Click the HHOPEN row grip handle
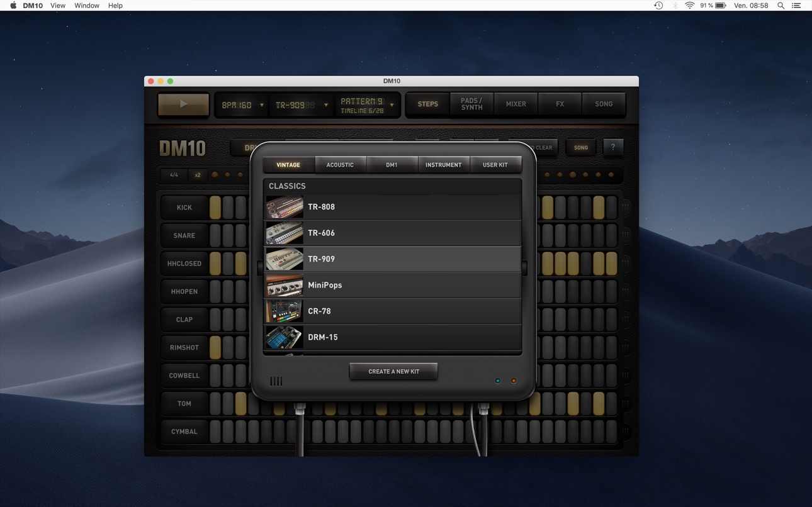The width and height of the screenshot is (812, 507). click(x=626, y=291)
